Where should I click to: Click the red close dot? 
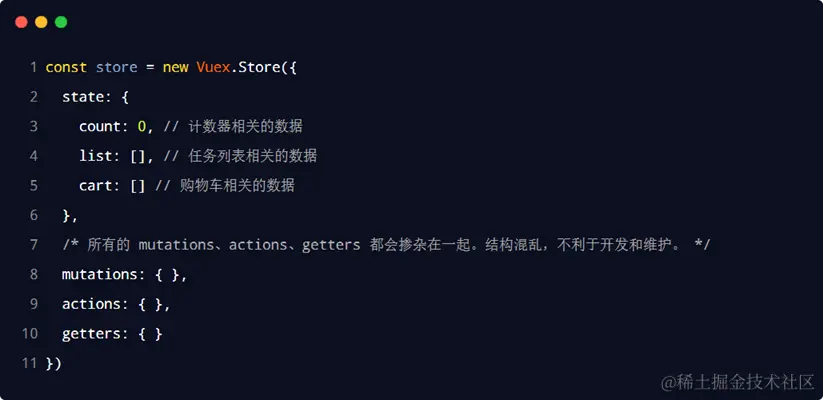[x=21, y=22]
